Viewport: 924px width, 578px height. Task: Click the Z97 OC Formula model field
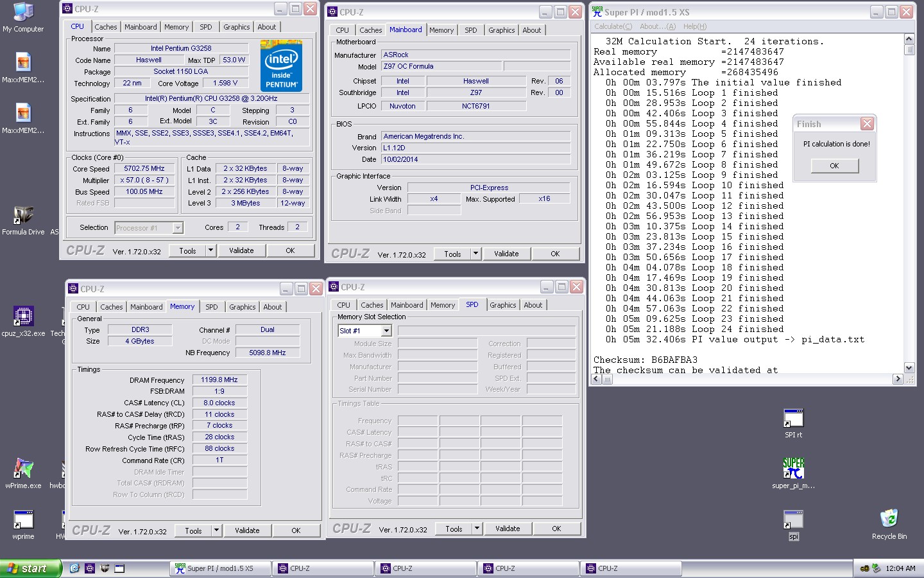point(441,66)
